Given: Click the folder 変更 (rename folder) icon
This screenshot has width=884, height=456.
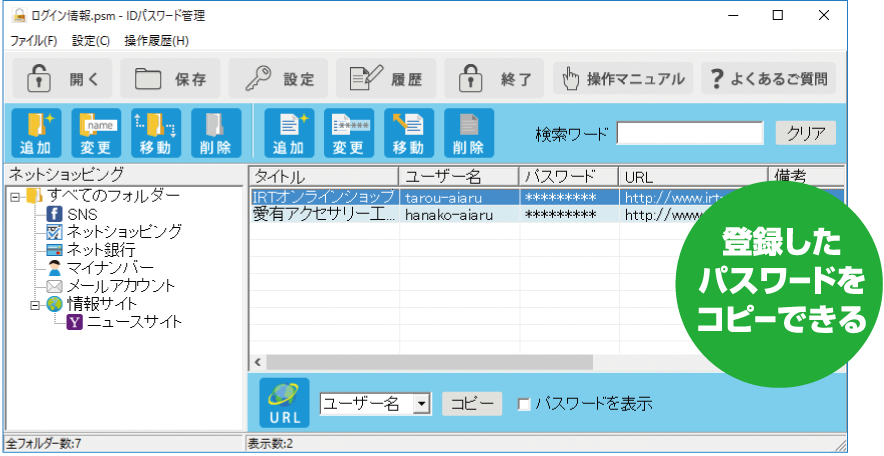Looking at the screenshot, I should [x=96, y=133].
